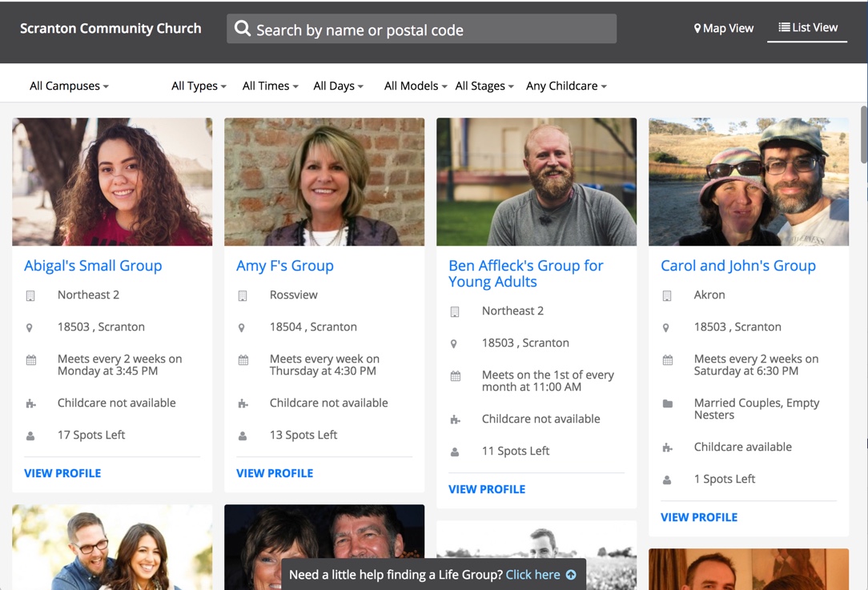The width and height of the screenshot is (868, 590).
Task: Click location pin in Ben Affleck's Group card
Action: tap(453, 343)
